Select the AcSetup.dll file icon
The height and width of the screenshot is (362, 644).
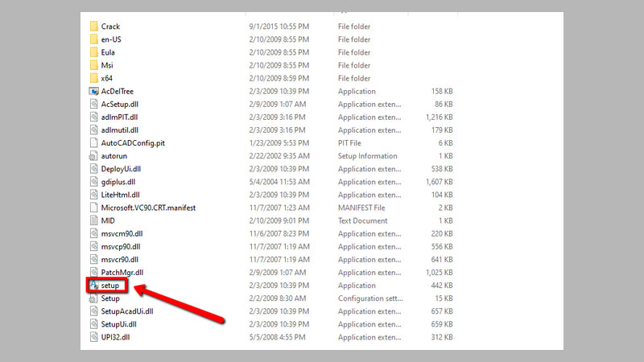(x=93, y=104)
